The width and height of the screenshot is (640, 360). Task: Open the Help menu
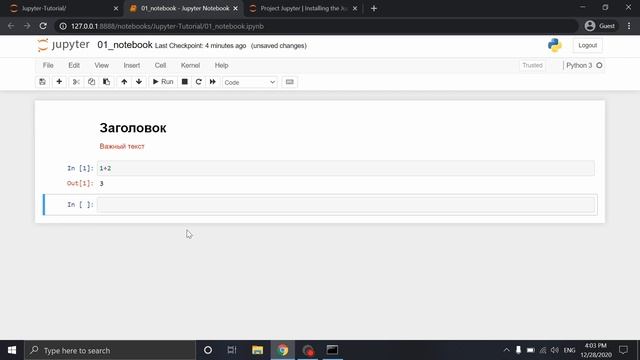coord(221,65)
